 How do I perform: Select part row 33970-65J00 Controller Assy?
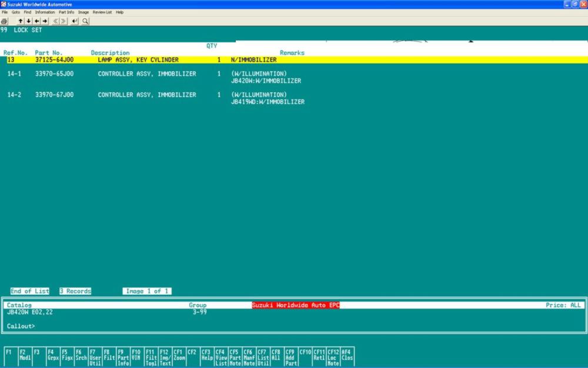click(x=147, y=74)
